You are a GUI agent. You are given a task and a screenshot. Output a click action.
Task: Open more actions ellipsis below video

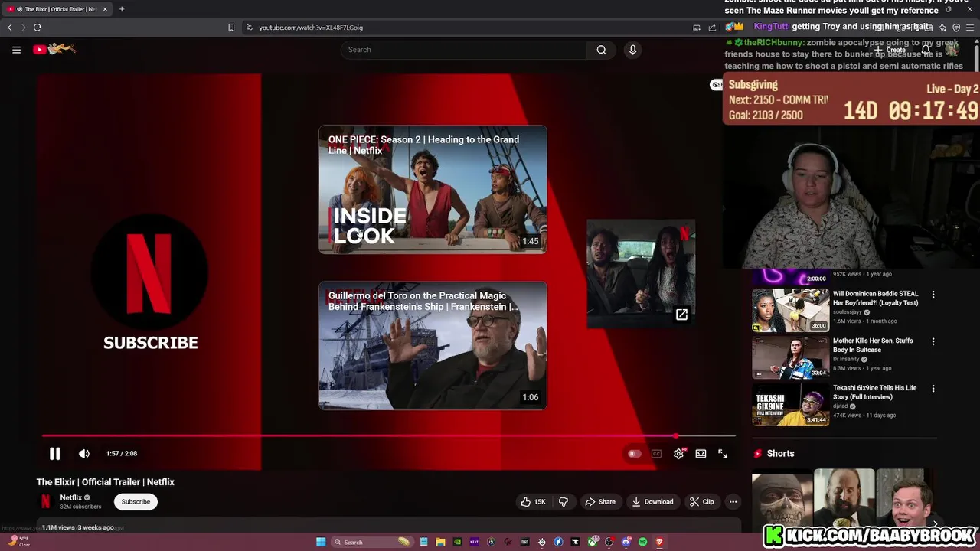click(733, 502)
